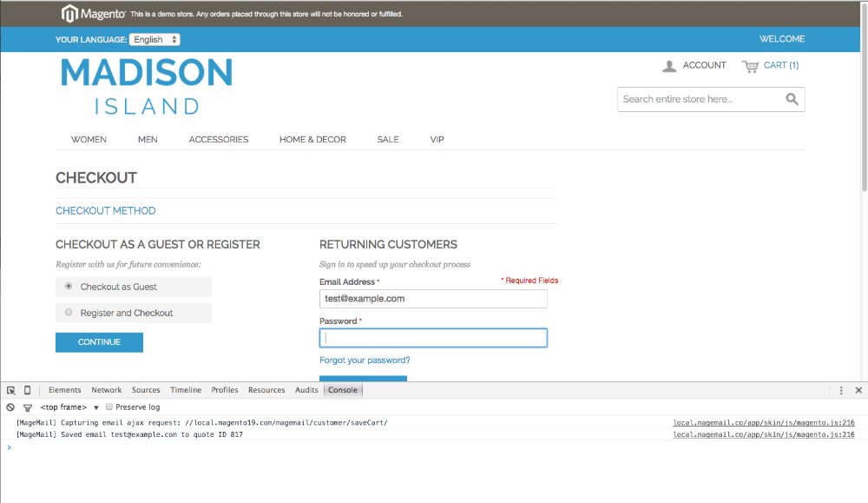Open the shopping cart icon
This screenshot has height=503, width=868.
750,66
